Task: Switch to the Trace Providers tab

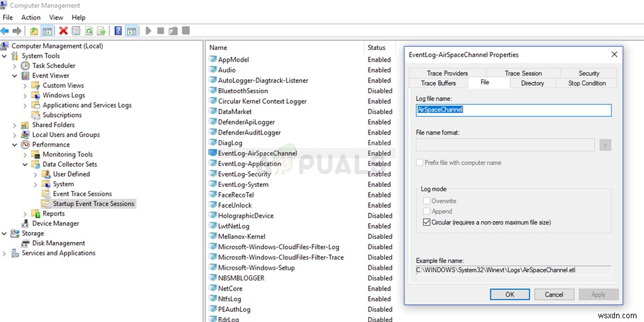Action: coord(447,73)
